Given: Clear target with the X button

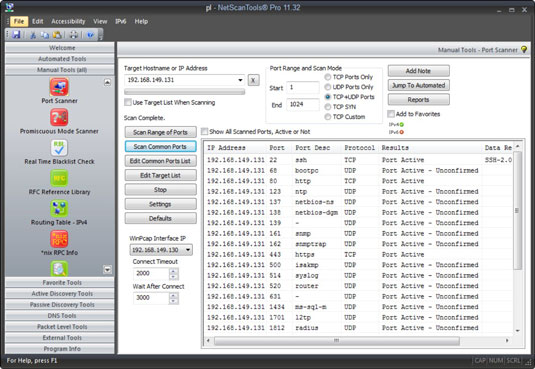Looking at the screenshot, I should [x=253, y=80].
